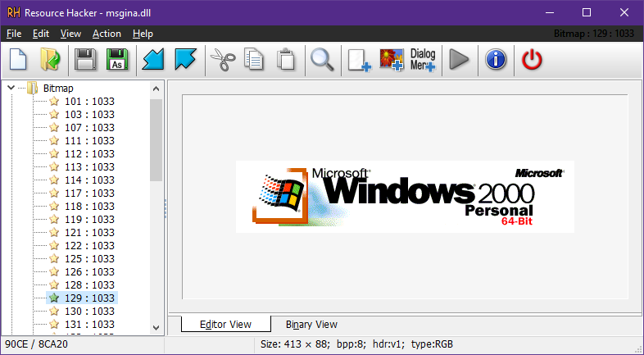Select the Editor View tab
644x355 pixels.
point(225,324)
